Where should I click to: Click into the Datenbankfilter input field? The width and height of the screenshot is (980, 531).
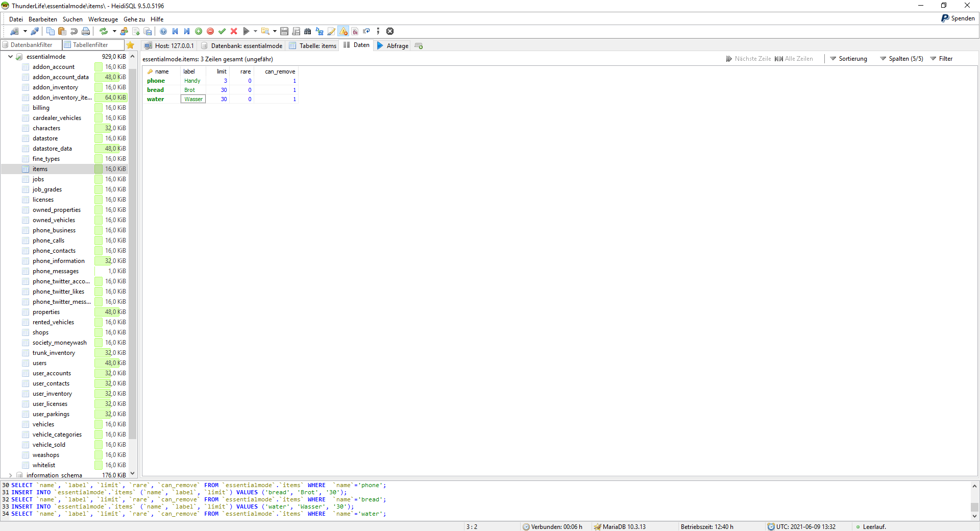[32, 45]
